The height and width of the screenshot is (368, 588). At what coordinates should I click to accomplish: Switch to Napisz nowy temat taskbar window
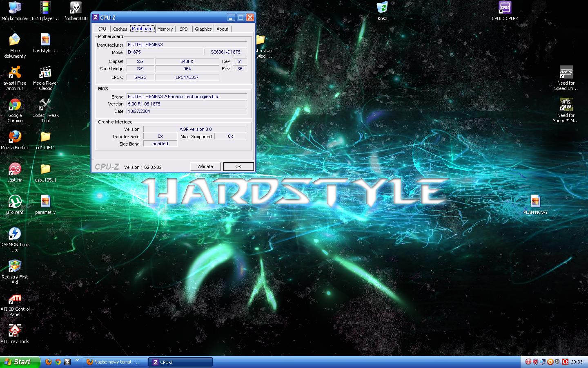tap(115, 362)
